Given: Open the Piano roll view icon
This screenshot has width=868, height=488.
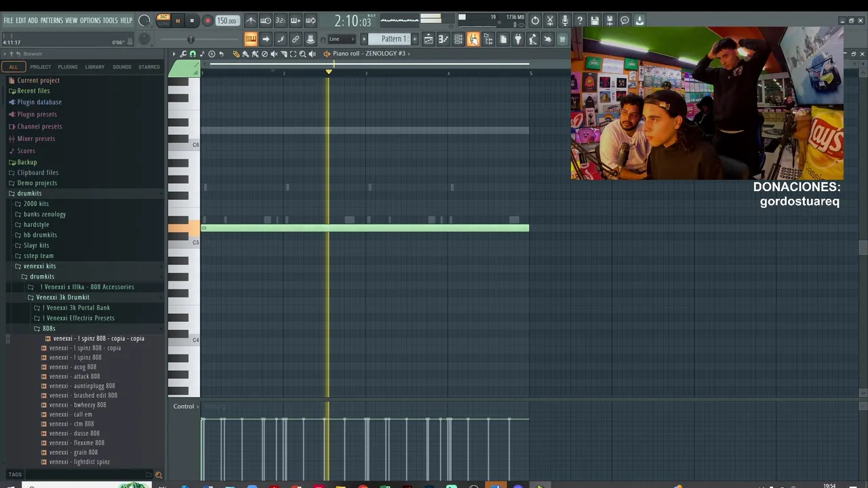Looking at the screenshot, I should [x=443, y=39].
